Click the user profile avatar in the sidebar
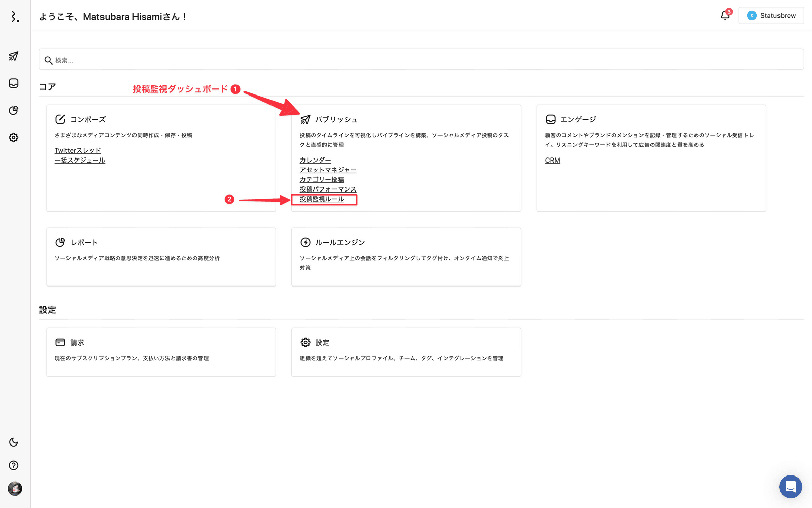Viewport: 812px width, 508px height. pyautogui.click(x=15, y=489)
